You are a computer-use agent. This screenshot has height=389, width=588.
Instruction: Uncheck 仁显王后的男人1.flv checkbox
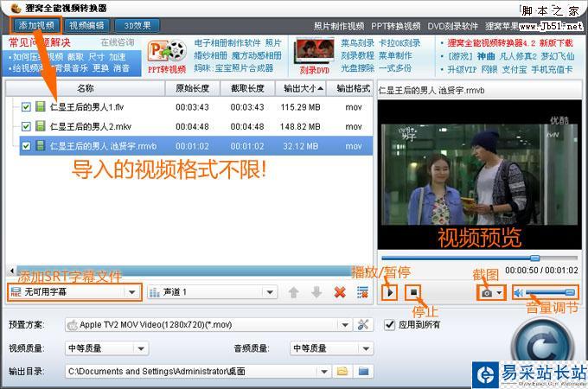click(26, 107)
